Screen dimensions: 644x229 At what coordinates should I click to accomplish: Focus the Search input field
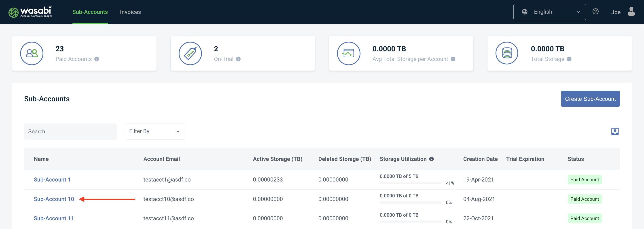point(70,131)
